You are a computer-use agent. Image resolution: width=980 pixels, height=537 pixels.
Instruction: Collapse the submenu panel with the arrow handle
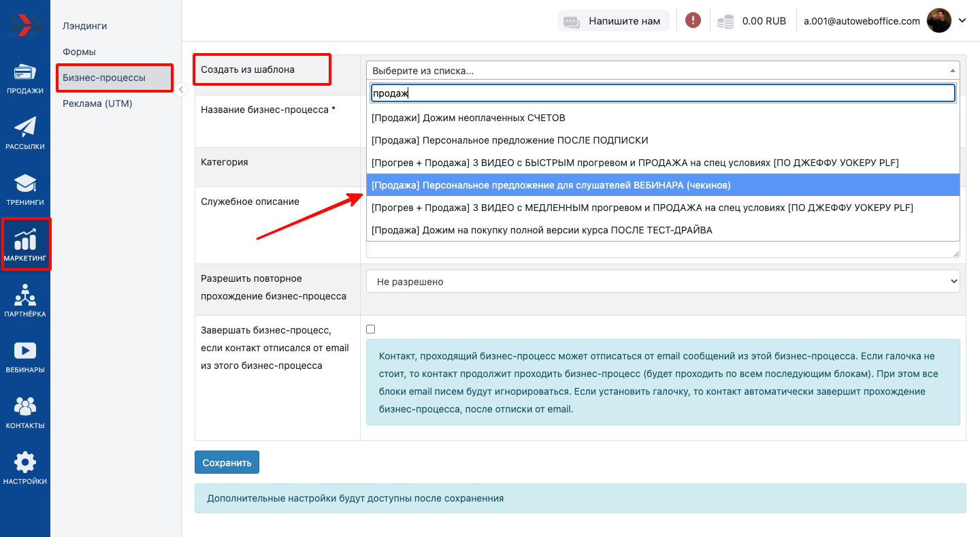click(181, 90)
